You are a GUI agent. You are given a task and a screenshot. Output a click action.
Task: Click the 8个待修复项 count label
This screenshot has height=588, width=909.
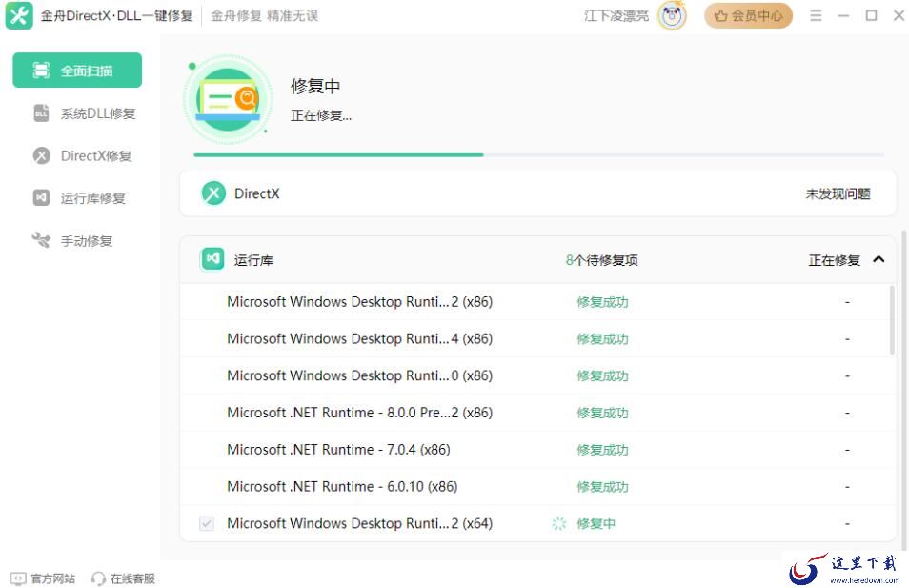click(602, 260)
